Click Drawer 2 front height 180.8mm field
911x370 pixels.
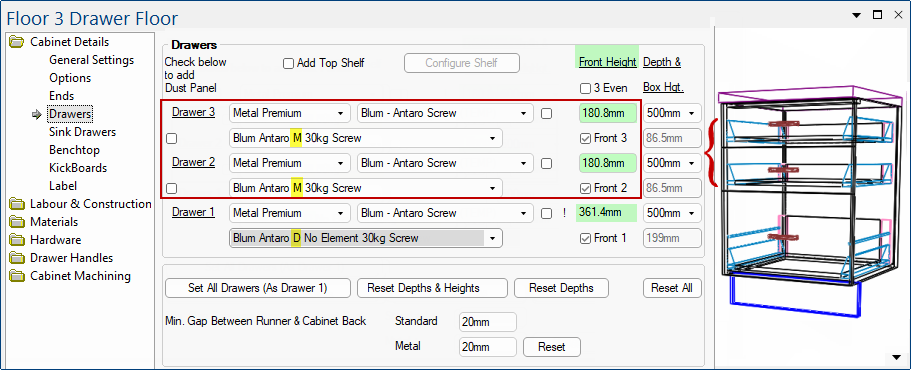(608, 163)
